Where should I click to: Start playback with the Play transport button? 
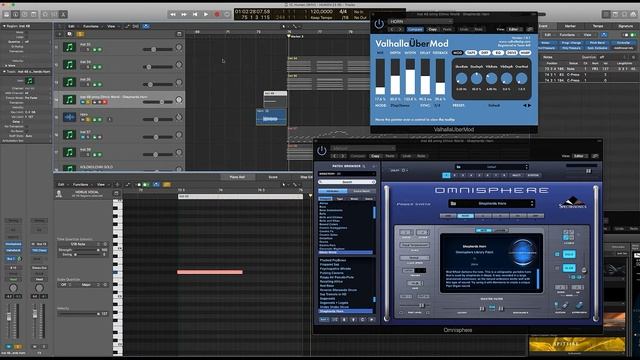(206, 14)
